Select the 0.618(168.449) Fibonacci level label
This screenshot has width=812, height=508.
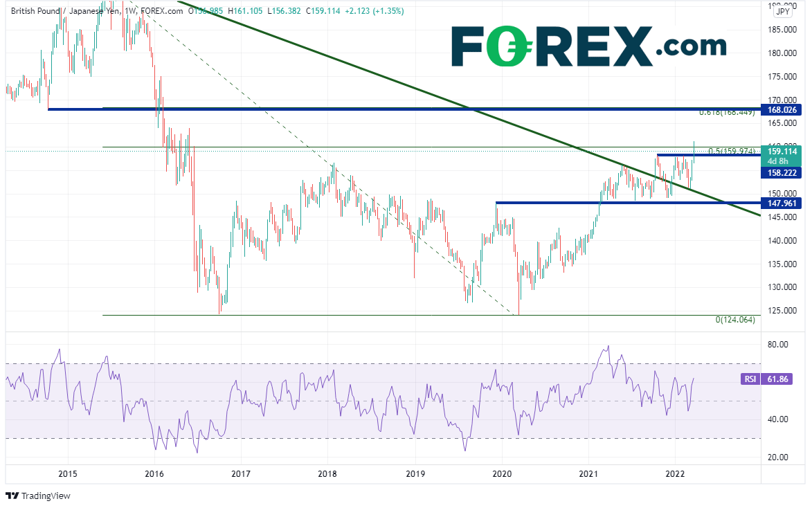click(727, 112)
